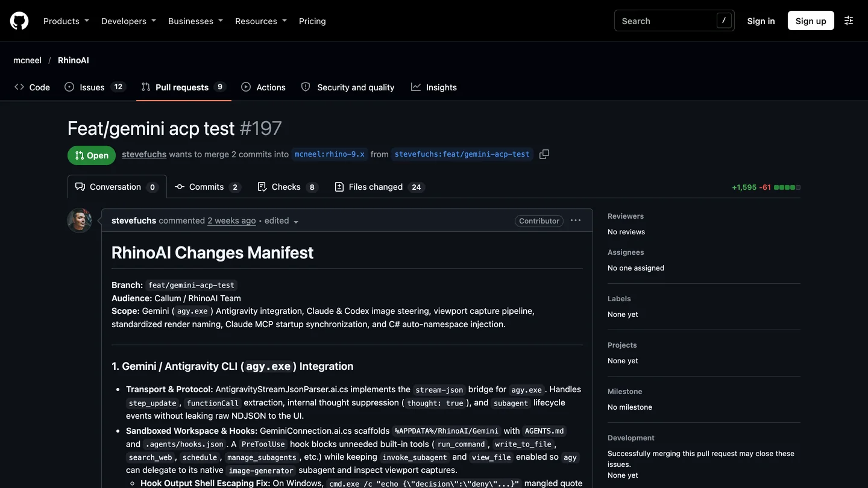
Task: Click 'No reviews' text under Reviewers
Action: click(x=626, y=232)
